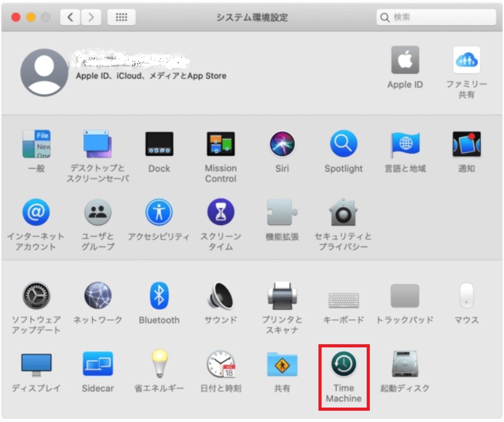Open インターネットアカウント preferences
Image resolution: width=504 pixels, height=422 pixels.
click(36, 212)
